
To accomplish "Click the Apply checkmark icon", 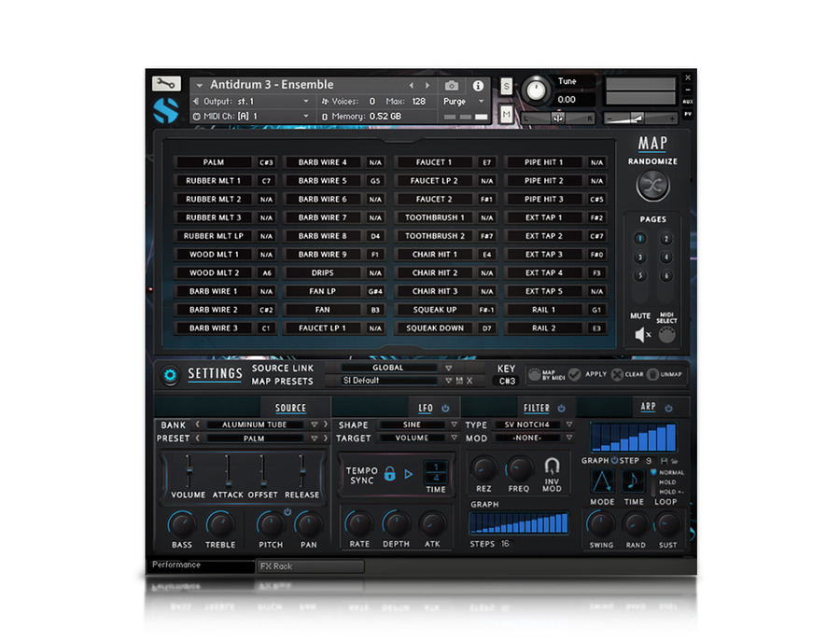I will click(574, 374).
